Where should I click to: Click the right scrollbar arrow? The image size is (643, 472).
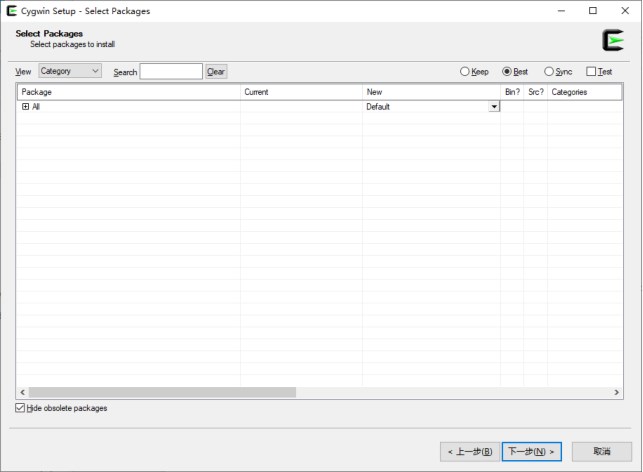[616, 392]
